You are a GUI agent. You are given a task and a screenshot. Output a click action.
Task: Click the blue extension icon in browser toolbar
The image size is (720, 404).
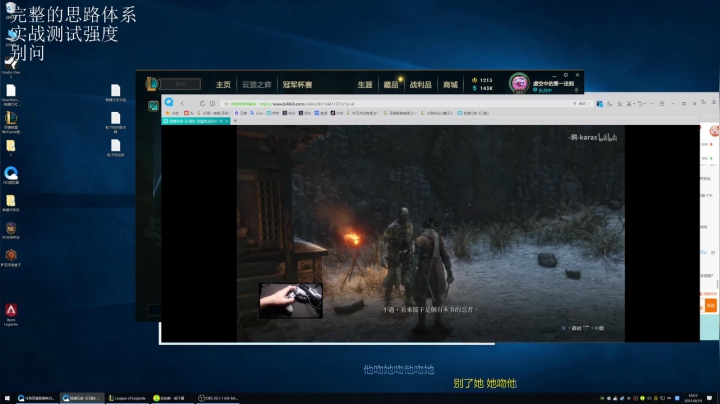tap(599, 104)
